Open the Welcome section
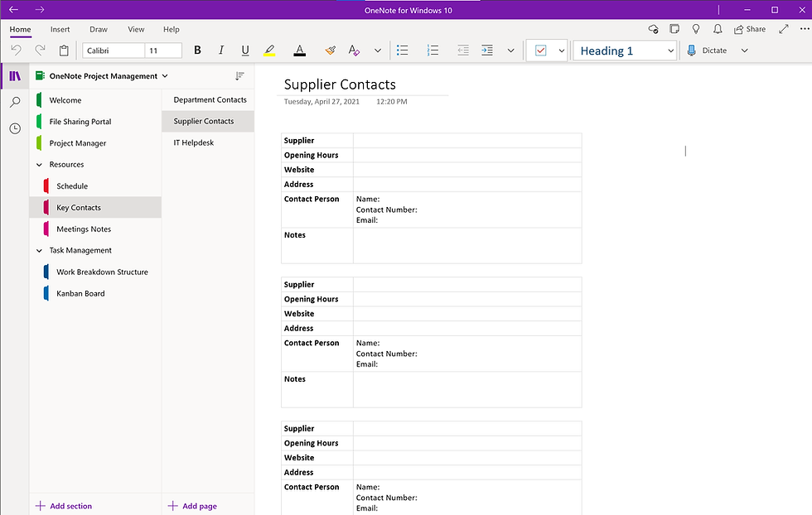 [95, 100]
